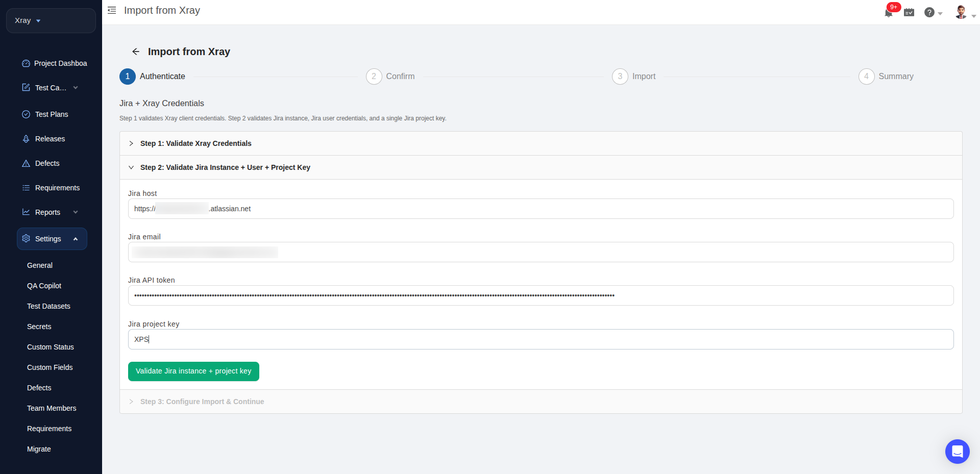Image resolution: width=980 pixels, height=474 pixels.
Task: Open Secrets settings
Action: pyautogui.click(x=39, y=327)
